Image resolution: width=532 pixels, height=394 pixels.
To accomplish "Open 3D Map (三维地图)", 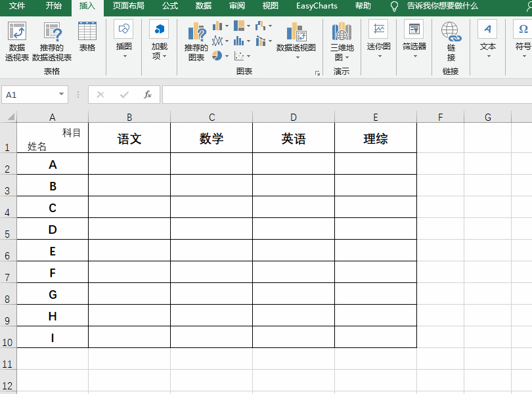I will click(x=342, y=41).
